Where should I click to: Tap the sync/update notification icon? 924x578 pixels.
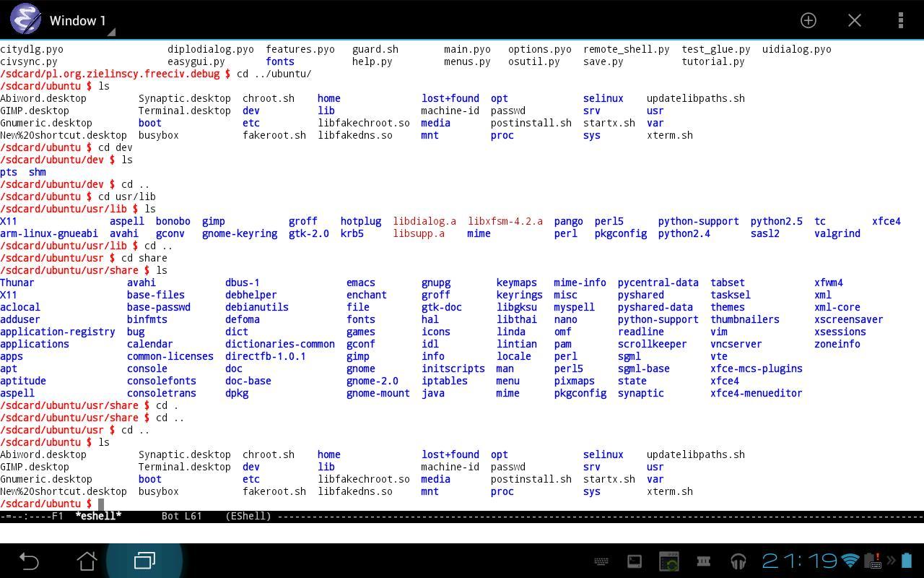[x=668, y=561]
